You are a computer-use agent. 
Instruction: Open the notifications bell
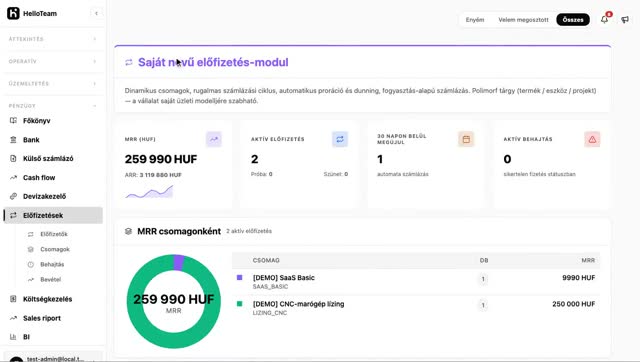(x=604, y=19)
